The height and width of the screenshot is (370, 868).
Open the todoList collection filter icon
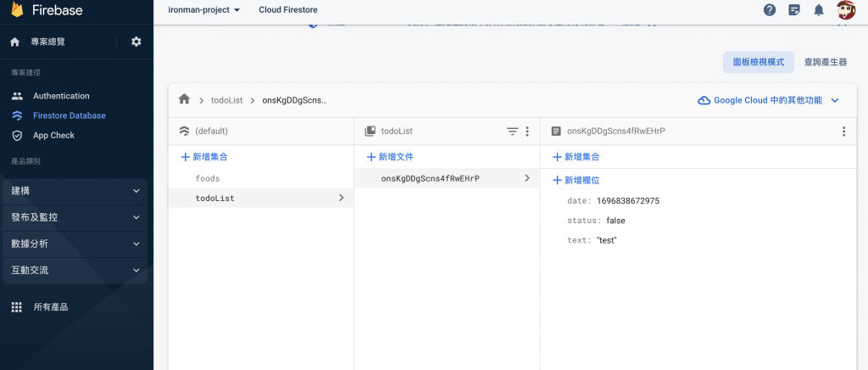click(512, 132)
